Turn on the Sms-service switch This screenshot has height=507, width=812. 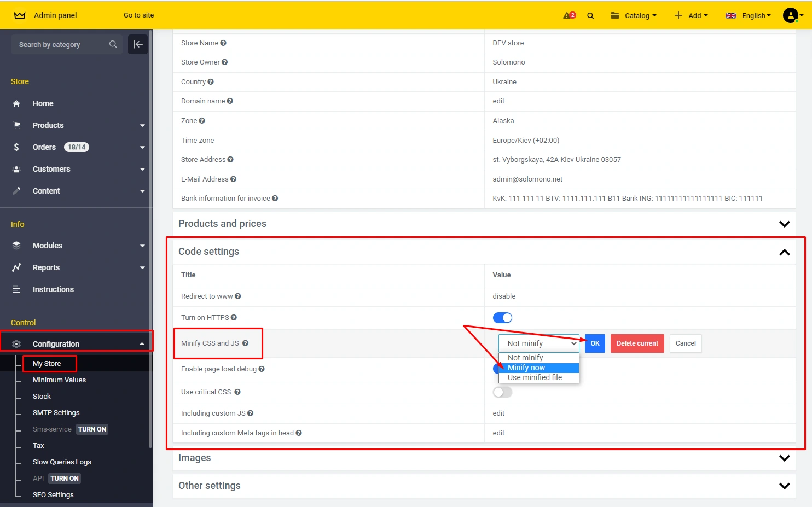coord(92,429)
